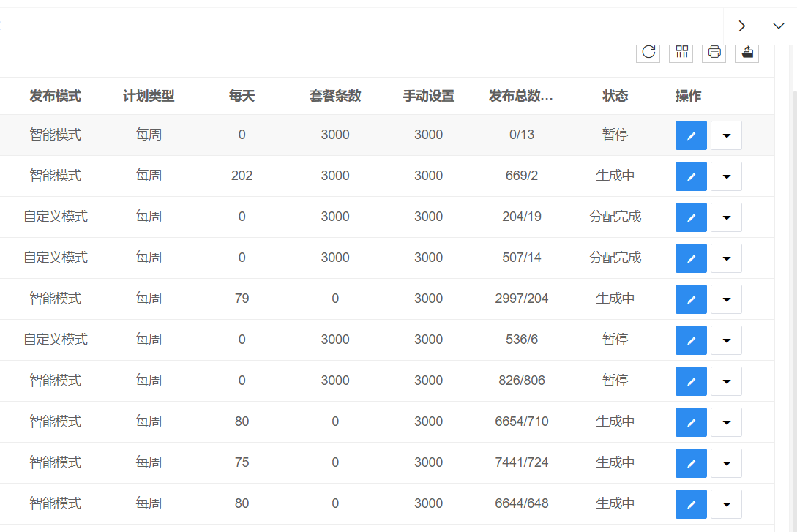Select the 7441/724 publish total cell
The height and width of the screenshot is (532, 797).
(522, 462)
